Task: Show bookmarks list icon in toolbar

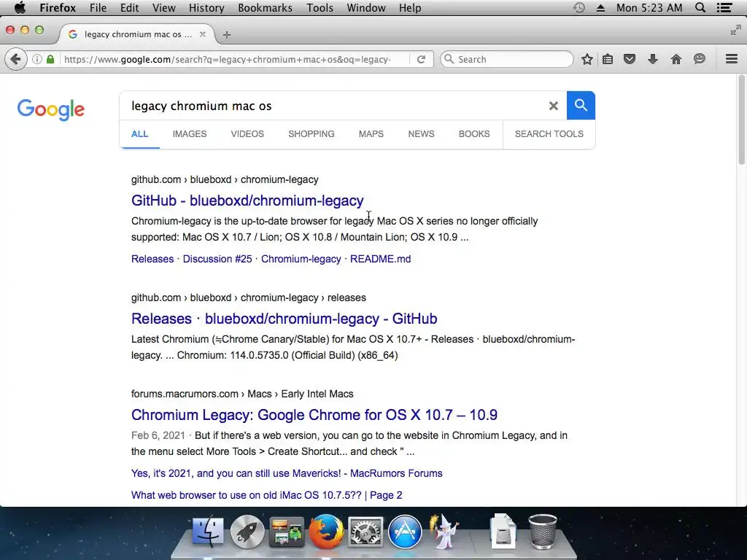Action: pos(608,60)
